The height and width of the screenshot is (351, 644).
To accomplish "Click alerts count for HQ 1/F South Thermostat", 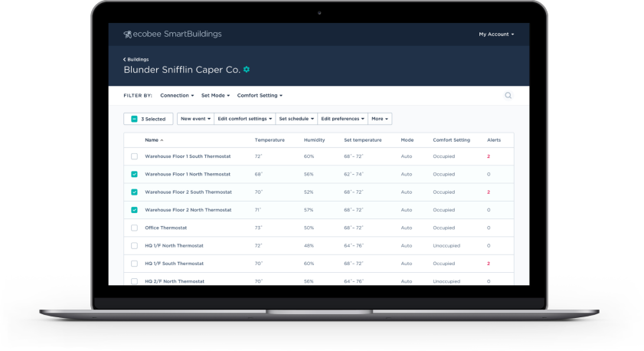I will coord(489,264).
